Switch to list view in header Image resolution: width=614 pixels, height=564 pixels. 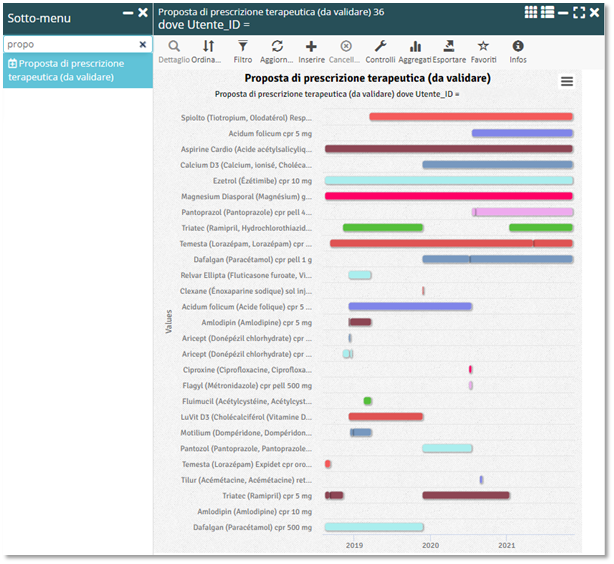pyautogui.click(x=547, y=12)
